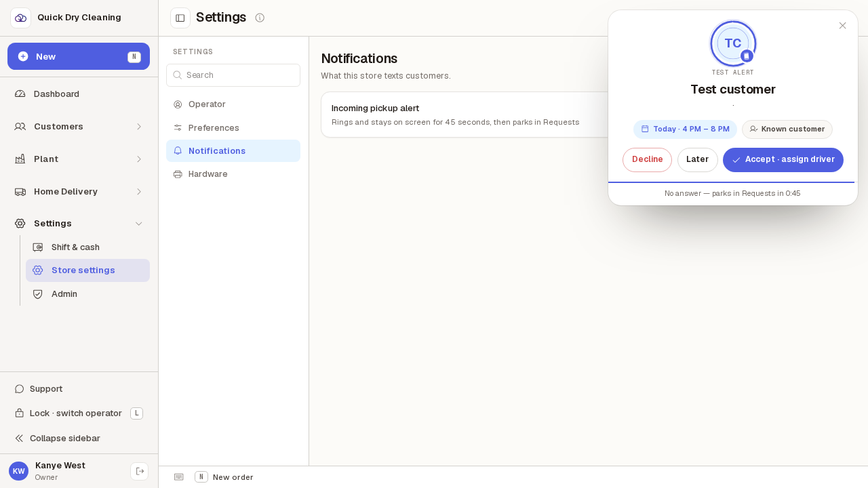Select the Hardware settings section
This screenshot has height=488, width=868.
pos(233,174)
